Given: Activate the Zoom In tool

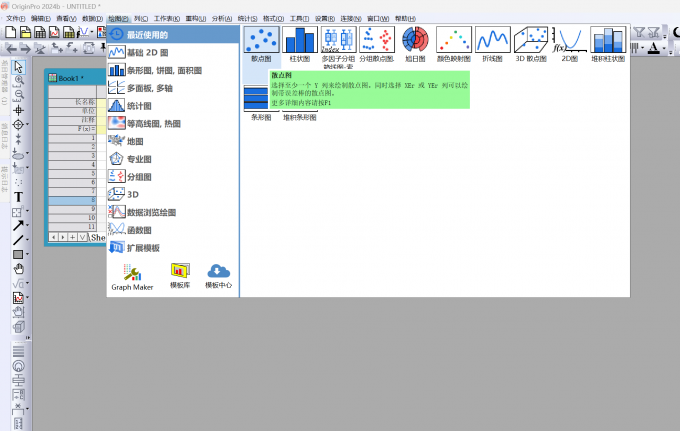Looking at the screenshot, I should pyautogui.click(x=19, y=81).
